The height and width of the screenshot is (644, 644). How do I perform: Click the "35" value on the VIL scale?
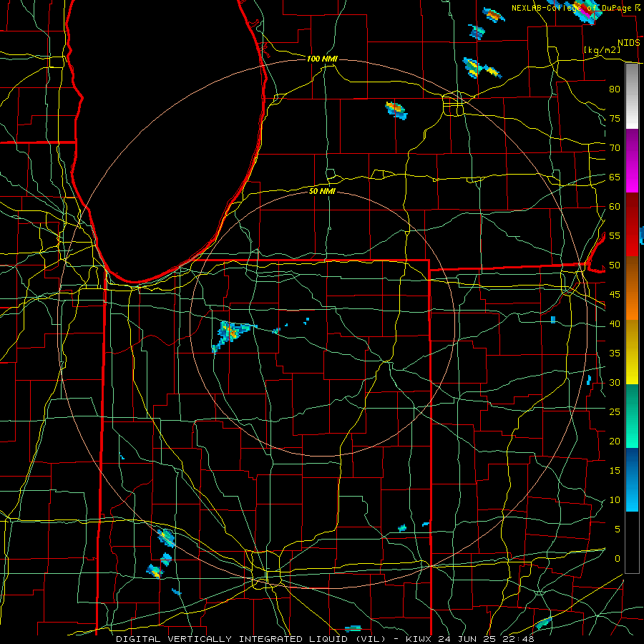pyautogui.click(x=615, y=353)
